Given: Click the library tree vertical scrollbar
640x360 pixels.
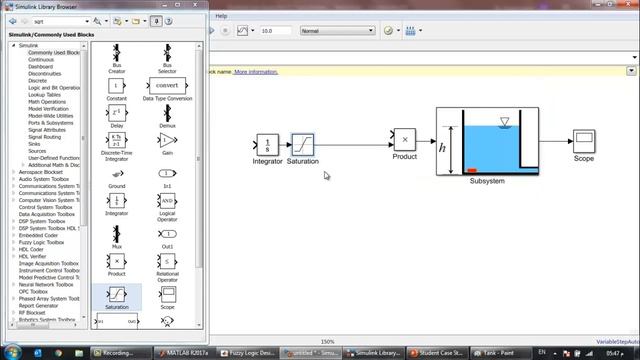Looking at the screenshot, I should (x=84, y=137).
